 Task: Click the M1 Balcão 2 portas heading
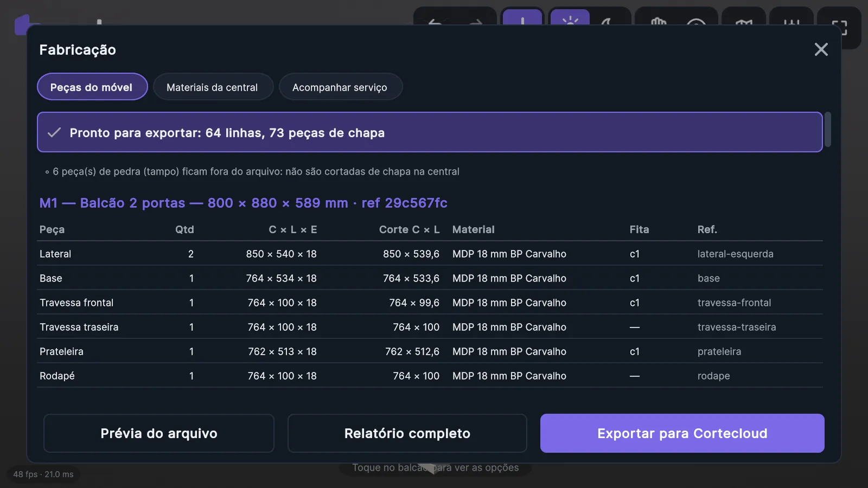coord(243,203)
